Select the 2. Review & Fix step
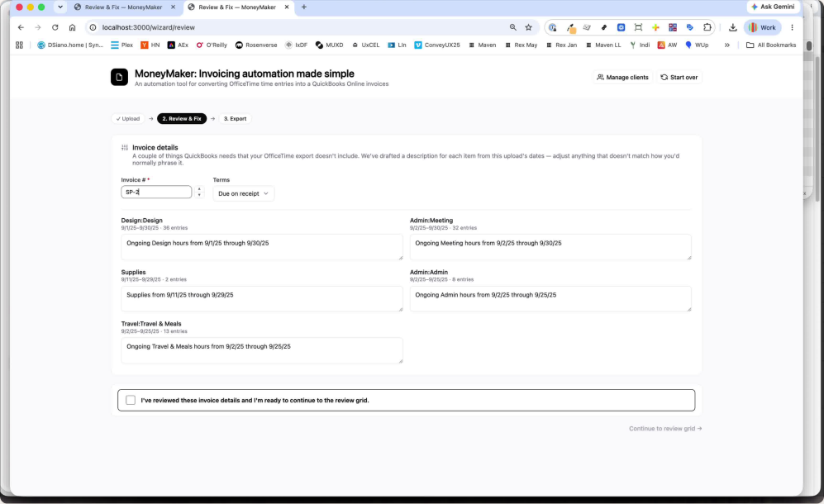Image resolution: width=824 pixels, height=504 pixels. coord(182,119)
